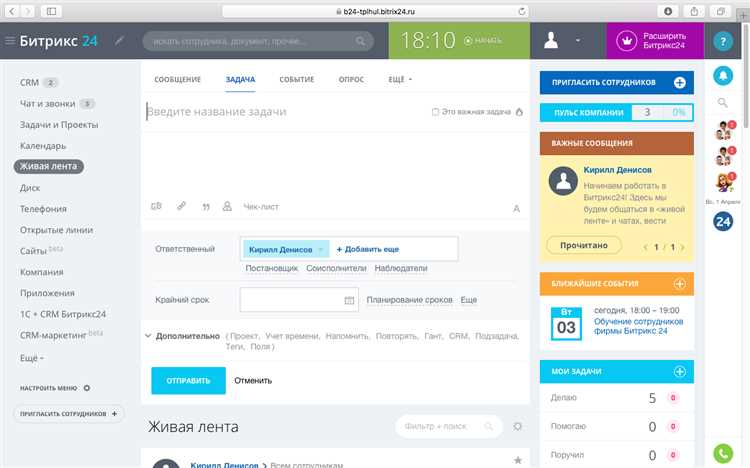Click the fire icon next to important task

(519, 112)
